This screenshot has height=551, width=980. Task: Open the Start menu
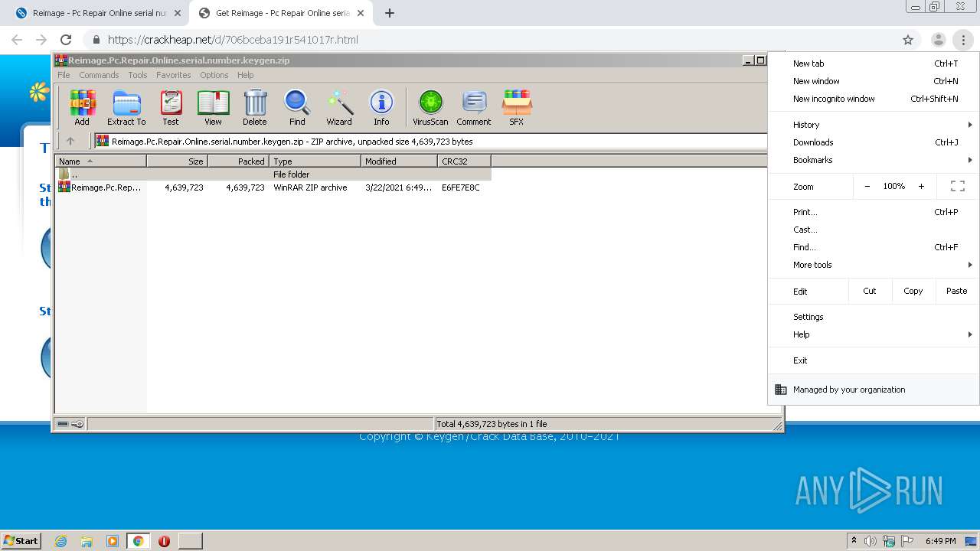click(x=21, y=541)
